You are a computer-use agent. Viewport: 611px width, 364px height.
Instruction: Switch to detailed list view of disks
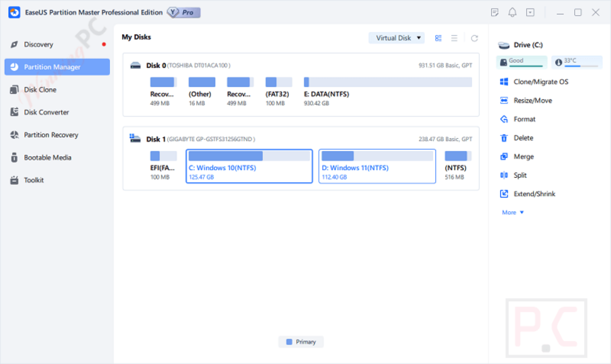click(454, 38)
